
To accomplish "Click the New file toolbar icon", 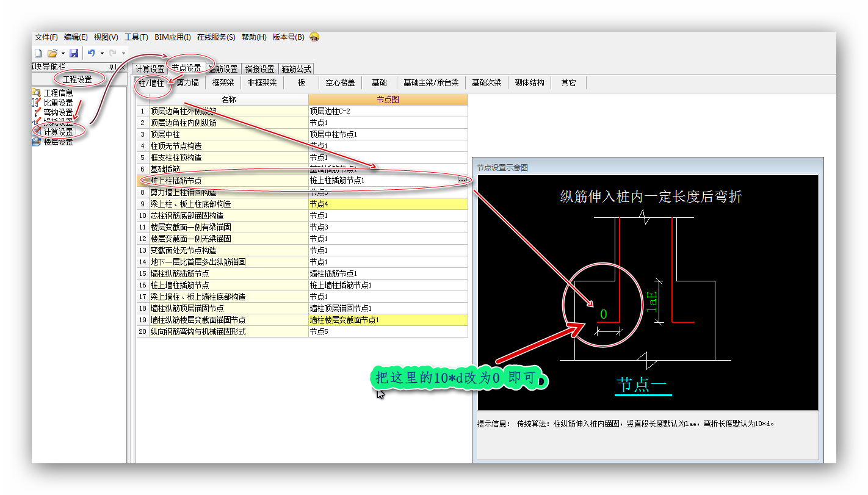I will (x=38, y=54).
